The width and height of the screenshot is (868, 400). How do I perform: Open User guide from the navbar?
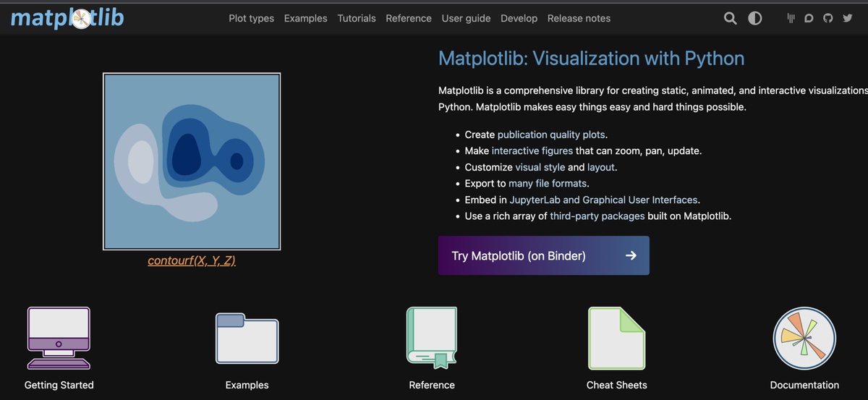[x=466, y=18]
